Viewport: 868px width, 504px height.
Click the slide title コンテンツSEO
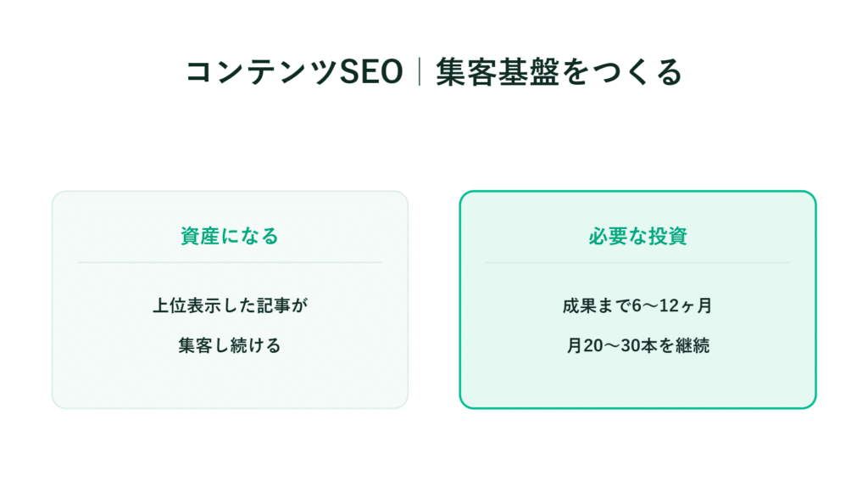click(x=294, y=72)
